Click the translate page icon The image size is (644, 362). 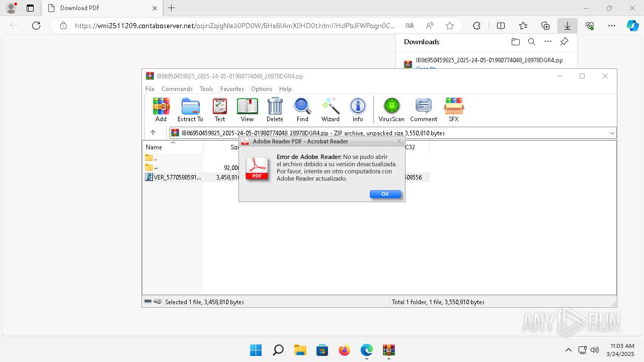(x=410, y=26)
